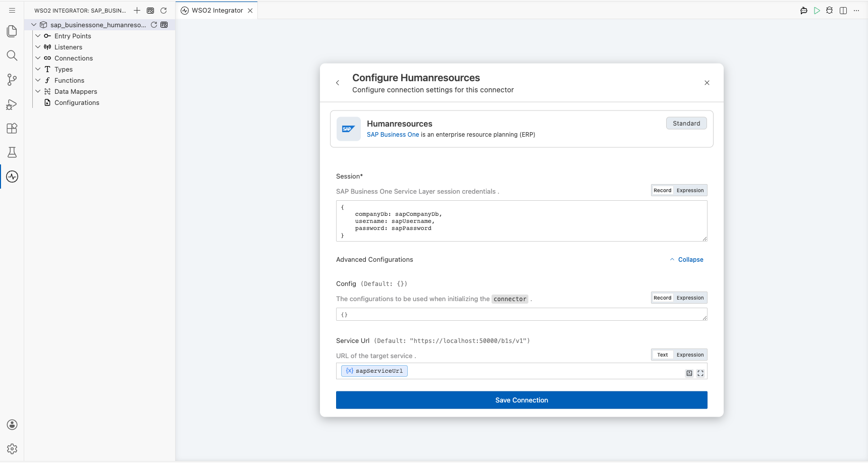Viewport: 868px width, 463px height.
Task: Select Expression mode for Session field
Action: pyautogui.click(x=690, y=191)
